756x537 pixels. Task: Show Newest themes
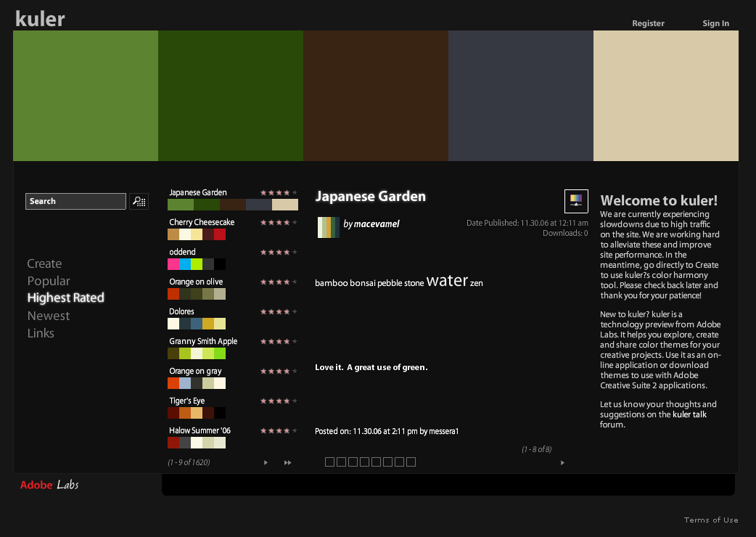(x=49, y=316)
